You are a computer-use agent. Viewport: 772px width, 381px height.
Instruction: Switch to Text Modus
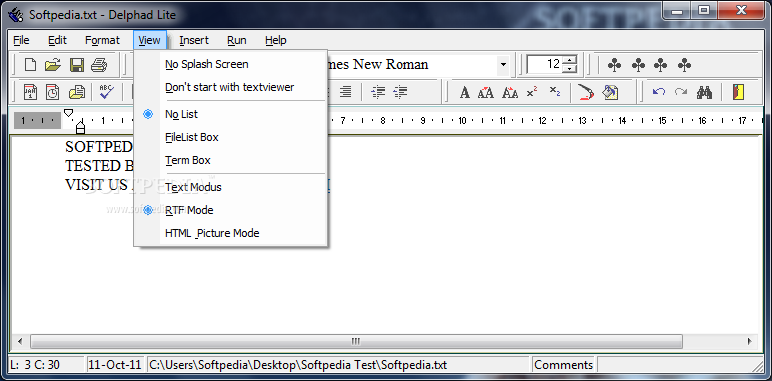coord(230,187)
